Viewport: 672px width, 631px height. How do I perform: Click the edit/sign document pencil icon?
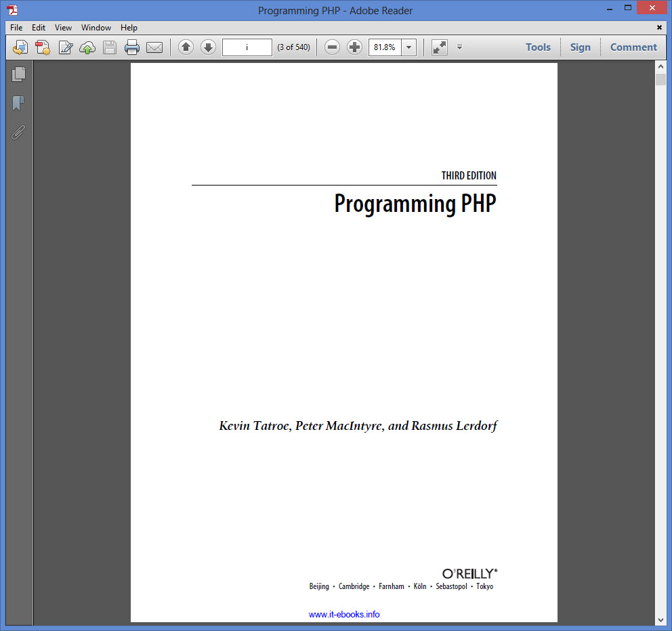tap(65, 47)
